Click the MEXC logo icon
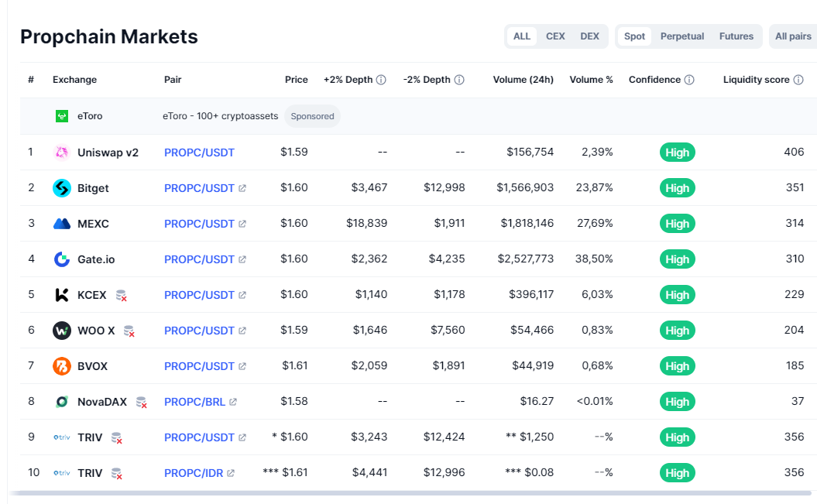The image size is (817, 504). [61, 224]
